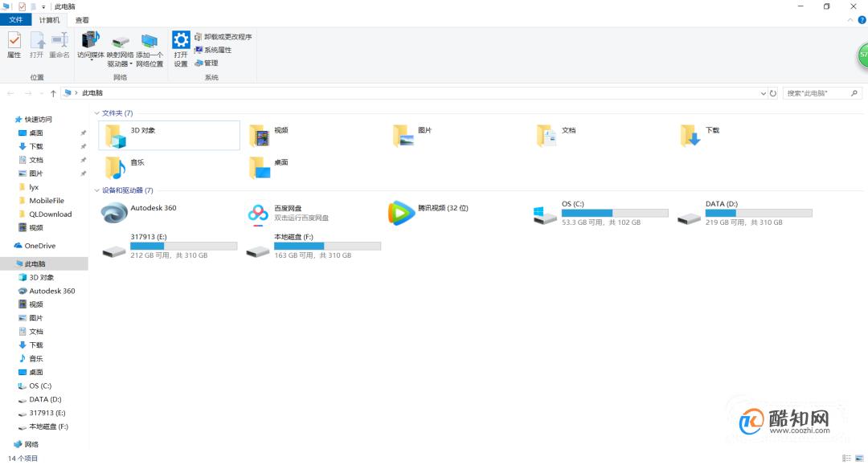
Task: Select the OS (C:) drive
Action: pos(600,213)
